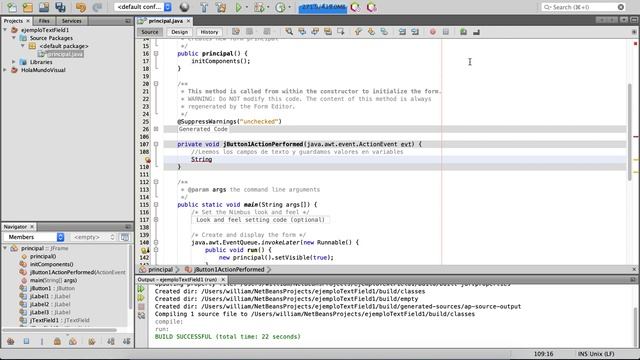Click the New Project toolbar icon

(28, 7)
